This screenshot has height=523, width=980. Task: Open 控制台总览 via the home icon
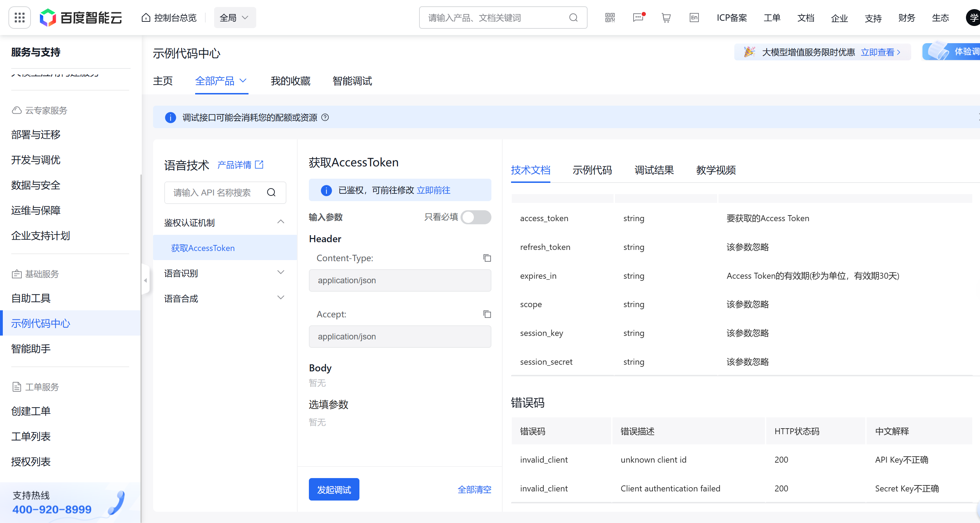pyautogui.click(x=168, y=17)
